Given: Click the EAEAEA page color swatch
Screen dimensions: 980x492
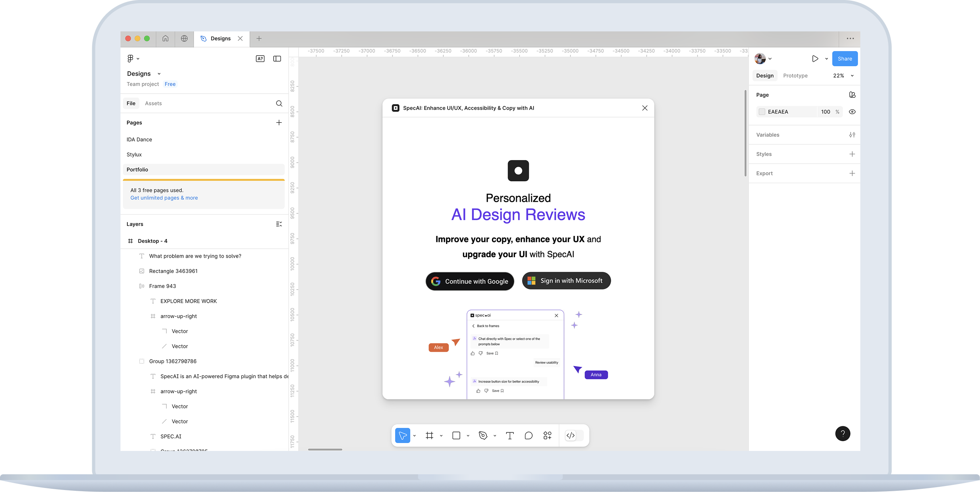Looking at the screenshot, I should pos(762,112).
